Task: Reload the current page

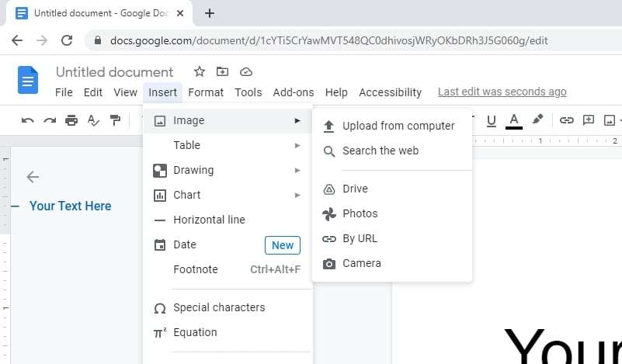Action: [67, 40]
